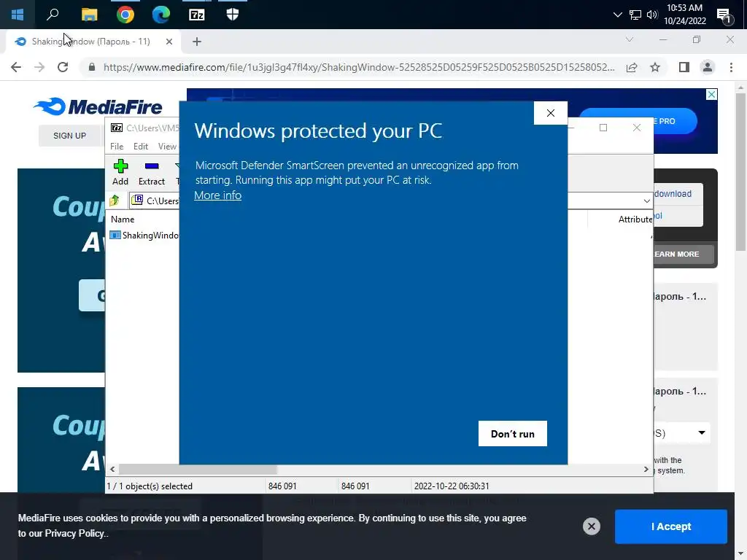Open Chrome profile avatar
747x560 pixels.
coord(708,67)
